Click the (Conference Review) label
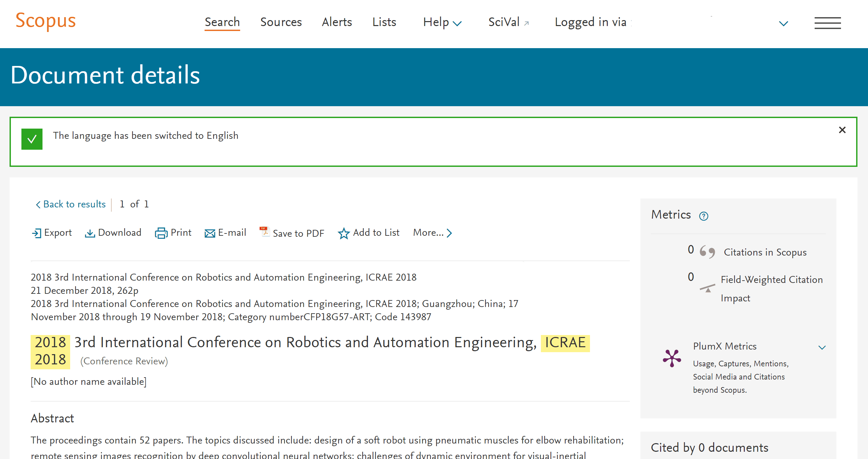 [x=124, y=361]
